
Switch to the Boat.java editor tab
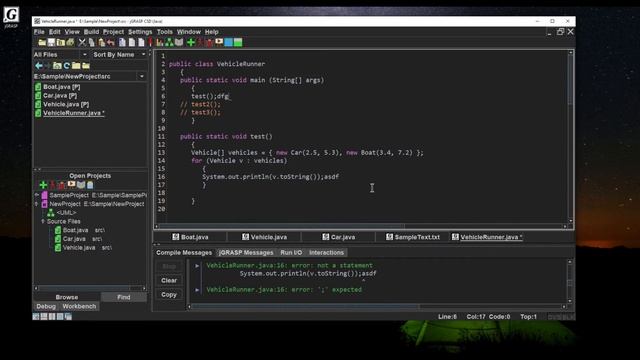pyautogui.click(x=190, y=237)
